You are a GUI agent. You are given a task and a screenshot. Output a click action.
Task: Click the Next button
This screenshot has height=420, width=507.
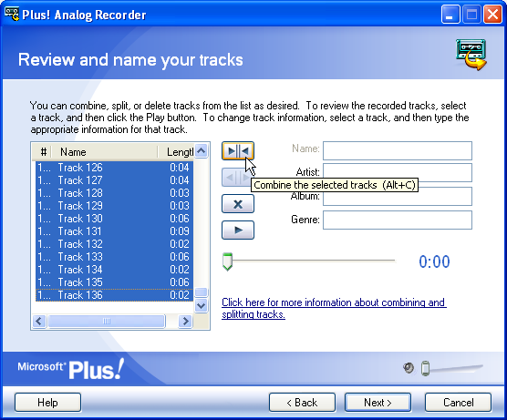(378, 403)
